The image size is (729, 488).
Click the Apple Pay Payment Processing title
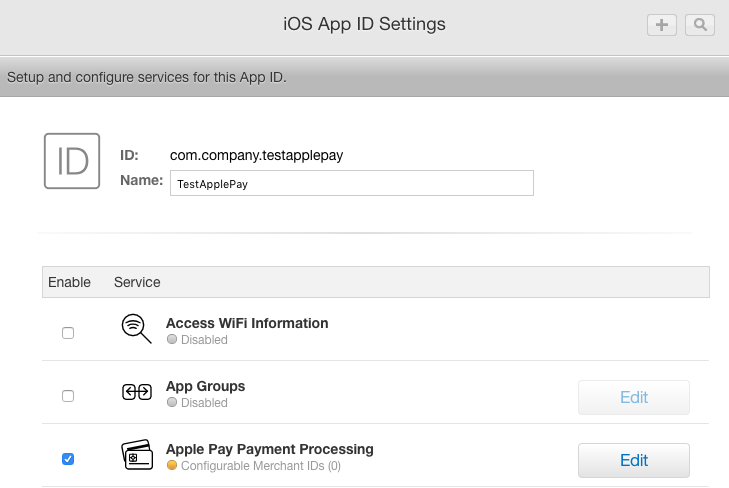(x=270, y=449)
